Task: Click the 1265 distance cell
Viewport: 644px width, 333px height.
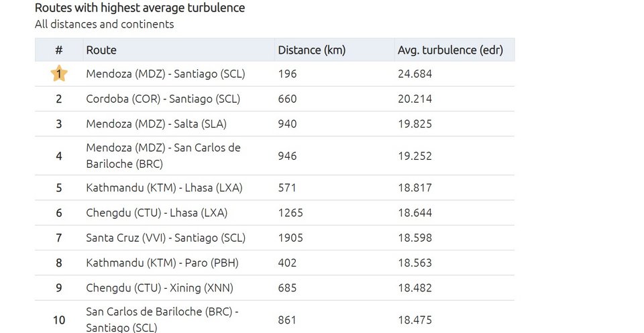Action: coord(290,213)
